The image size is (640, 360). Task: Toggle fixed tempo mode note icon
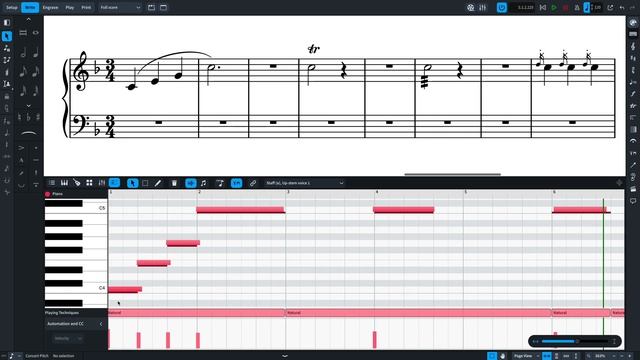click(x=587, y=7)
